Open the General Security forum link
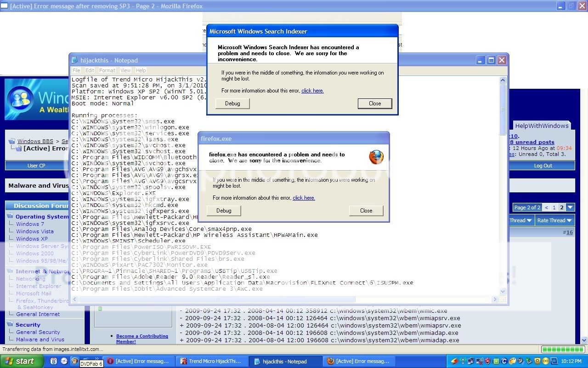588x368 pixels. point(38,332)
